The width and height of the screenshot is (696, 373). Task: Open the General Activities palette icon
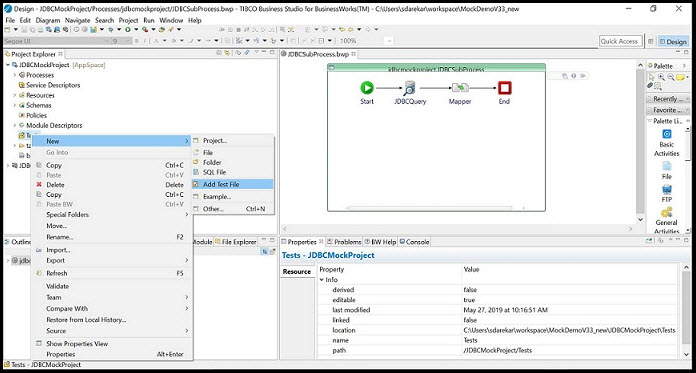click(667, 212)
